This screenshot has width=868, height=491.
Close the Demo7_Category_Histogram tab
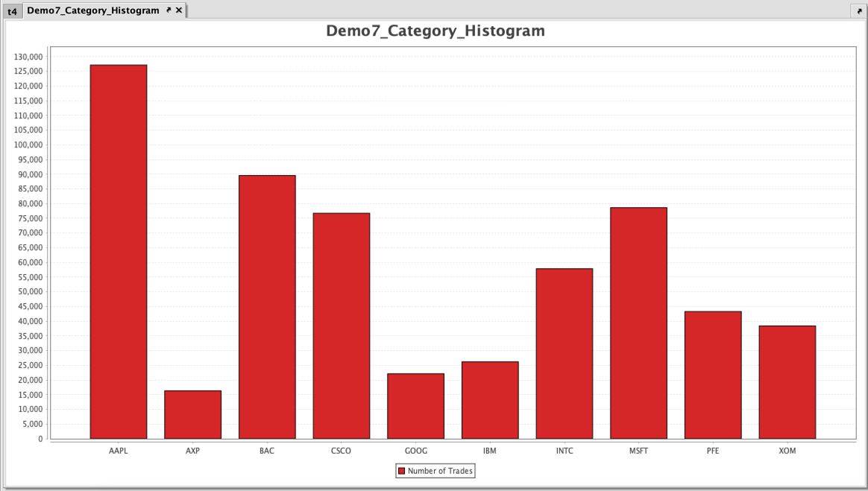click(x=179, y=10)
